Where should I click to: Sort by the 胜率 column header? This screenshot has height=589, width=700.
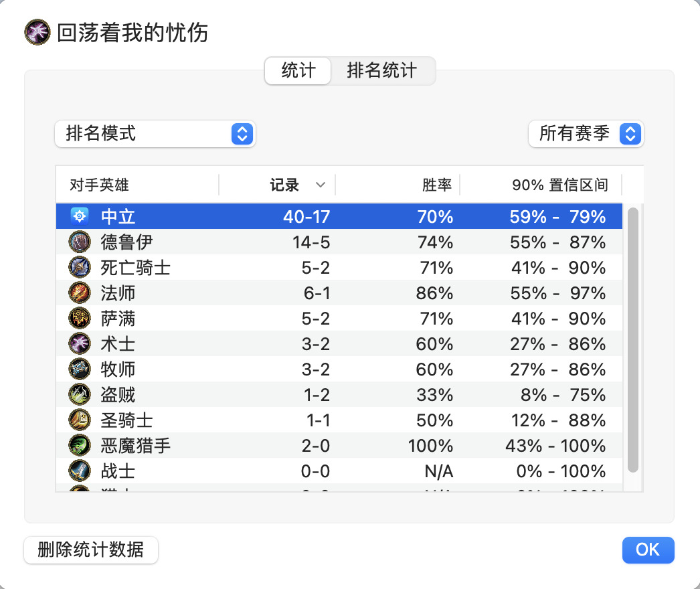click(x=398, y=185)
